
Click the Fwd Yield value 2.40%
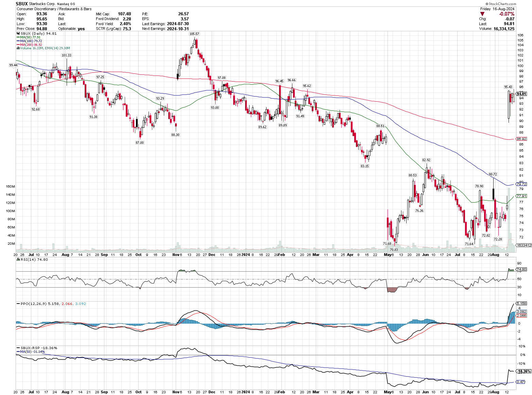[x=125, y=24]
